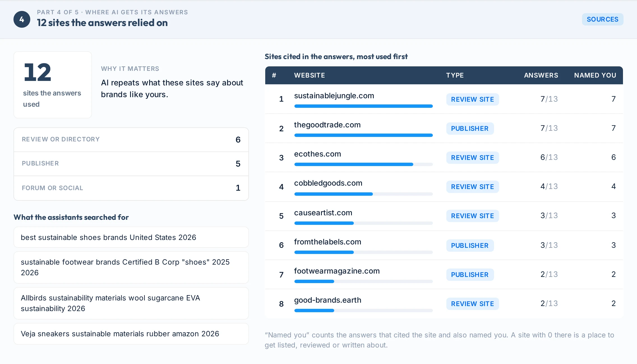Click the footwearmagazine.com site name
Image resolution: width=637 pixels, height=364 pixels.
coord(337,271)
